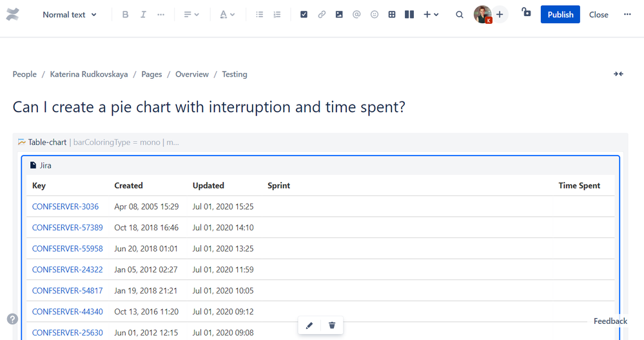Image resolution: width=644 pixels, height=340 pixels.
Task: Insert a numbered list
Action: [277, 14]
